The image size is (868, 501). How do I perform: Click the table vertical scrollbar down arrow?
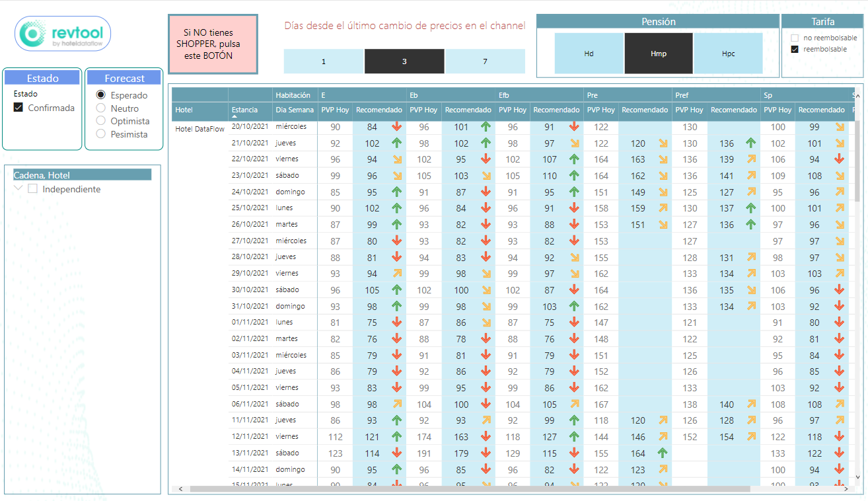(858, 477)
